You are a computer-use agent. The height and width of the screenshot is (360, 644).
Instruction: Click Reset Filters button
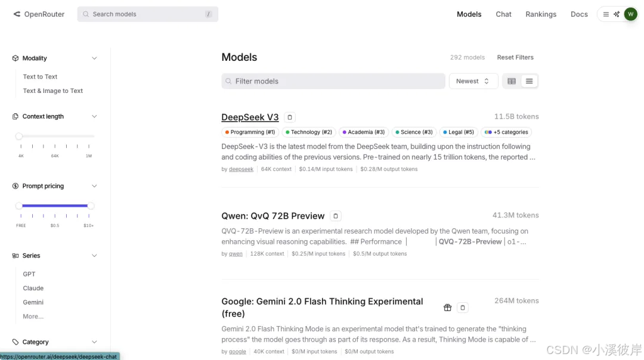515,57
